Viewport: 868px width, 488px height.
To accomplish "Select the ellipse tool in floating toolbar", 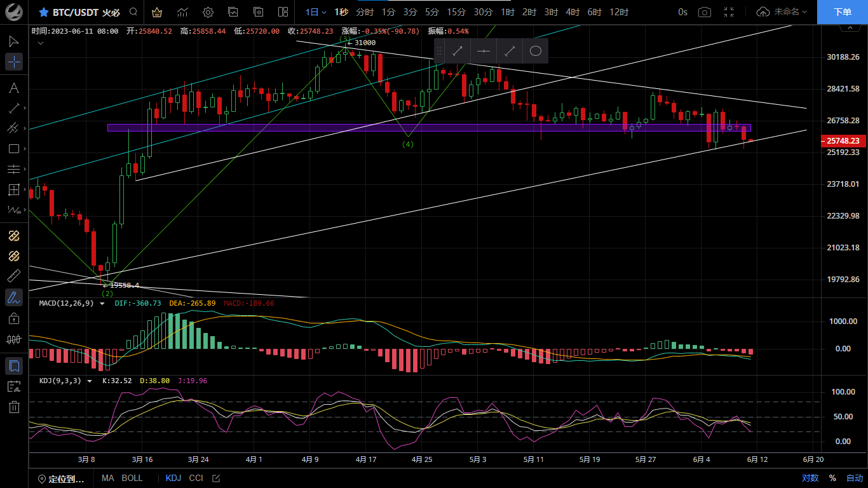I will pos(535,51).
